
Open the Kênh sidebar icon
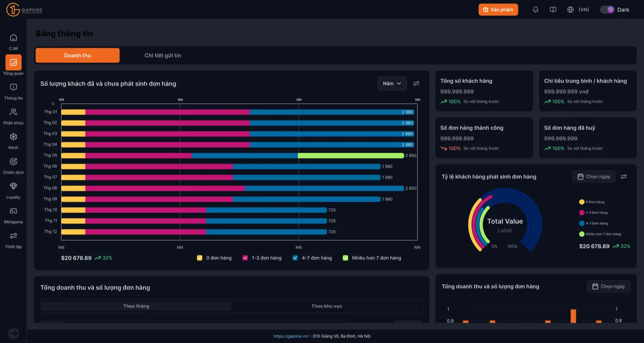13,137
